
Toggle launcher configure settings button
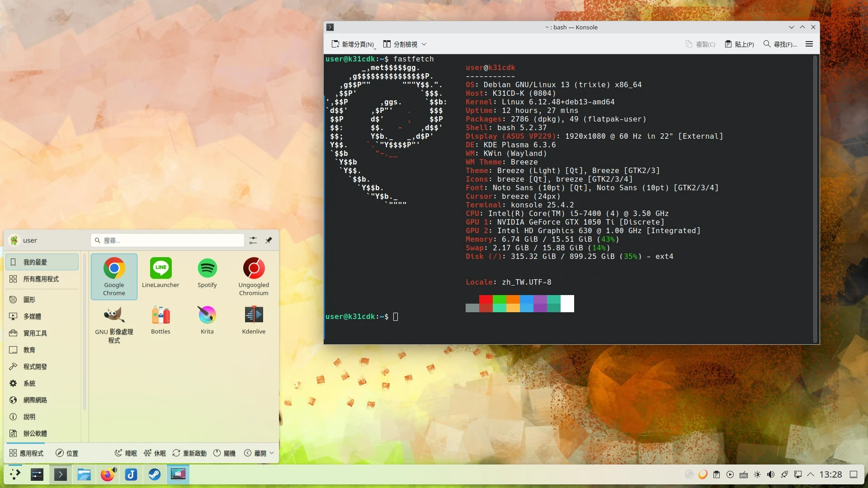pyautogui.click(x=253, y=240)
